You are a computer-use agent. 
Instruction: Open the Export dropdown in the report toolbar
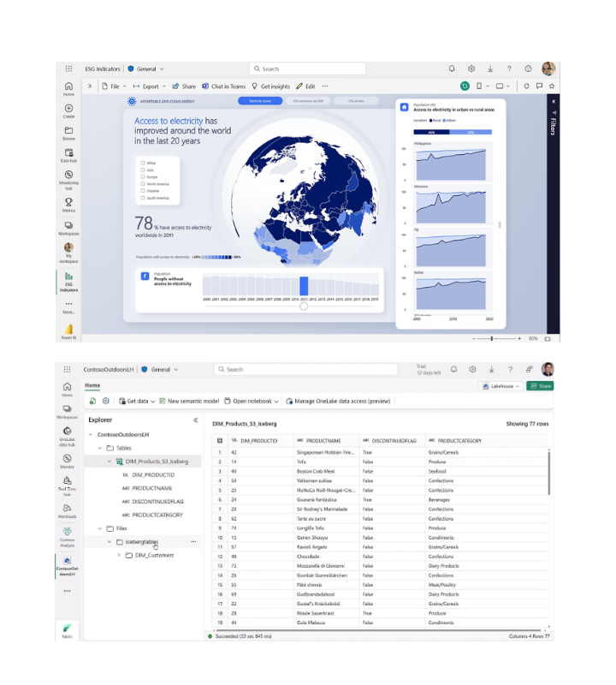pyautogui.click(x=151, y=86)
